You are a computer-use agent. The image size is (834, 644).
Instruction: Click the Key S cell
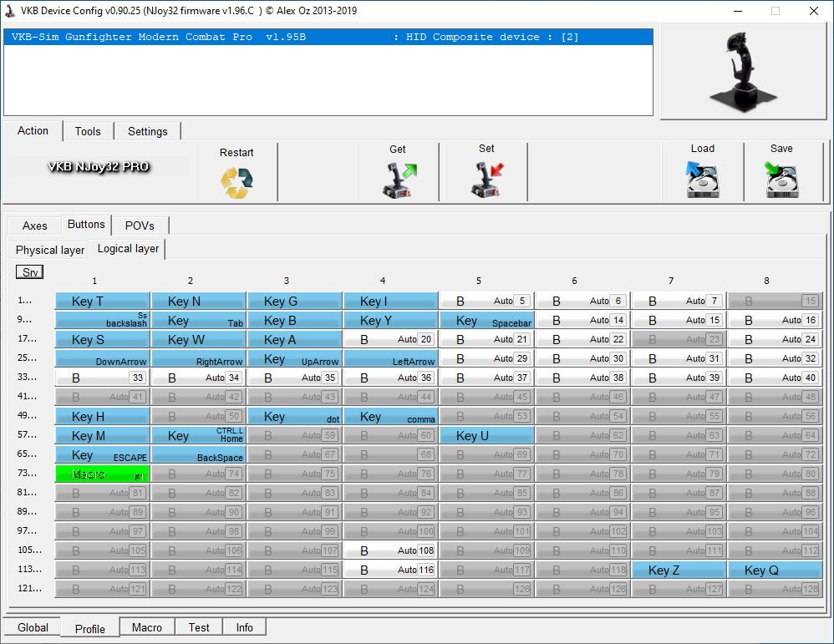[x=102, y=339]
